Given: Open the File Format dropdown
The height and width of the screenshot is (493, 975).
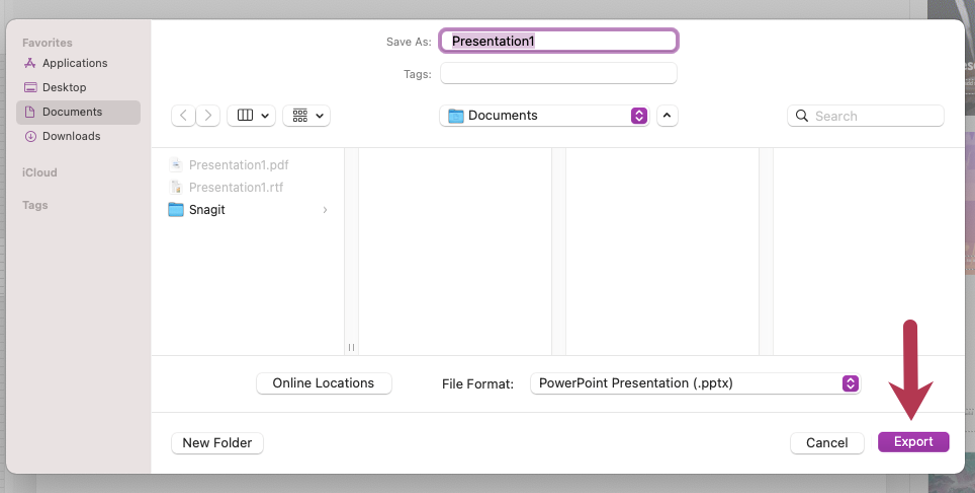Looking at the screenshot, I should [694, 383].
